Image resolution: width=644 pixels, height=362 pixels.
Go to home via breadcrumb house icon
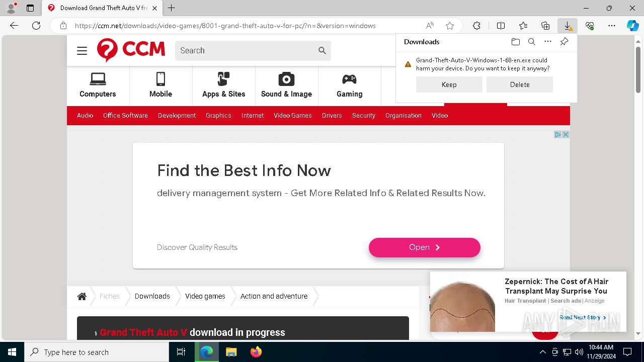coord(82,296)
